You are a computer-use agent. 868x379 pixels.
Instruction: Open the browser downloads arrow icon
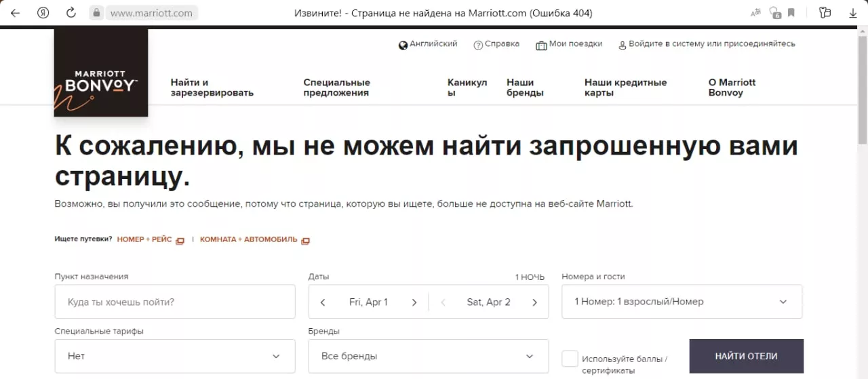coord(853,13)
